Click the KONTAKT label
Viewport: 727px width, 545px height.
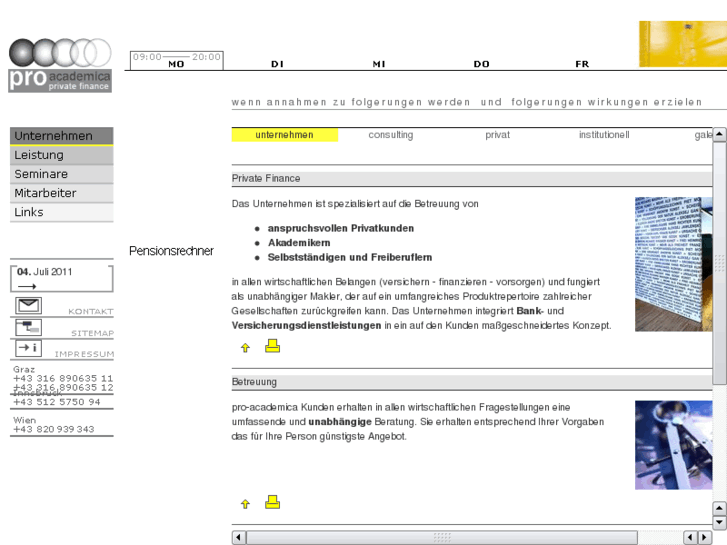(x=91, y=311)
